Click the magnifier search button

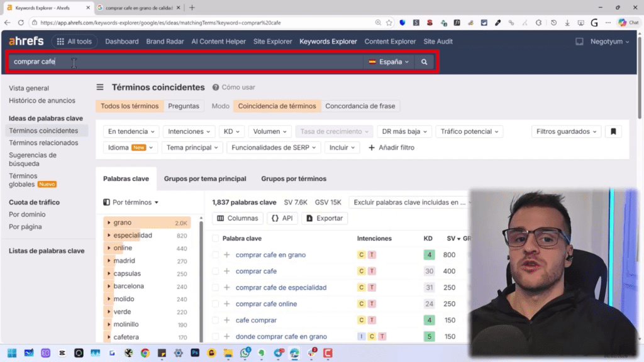point(425,62)
